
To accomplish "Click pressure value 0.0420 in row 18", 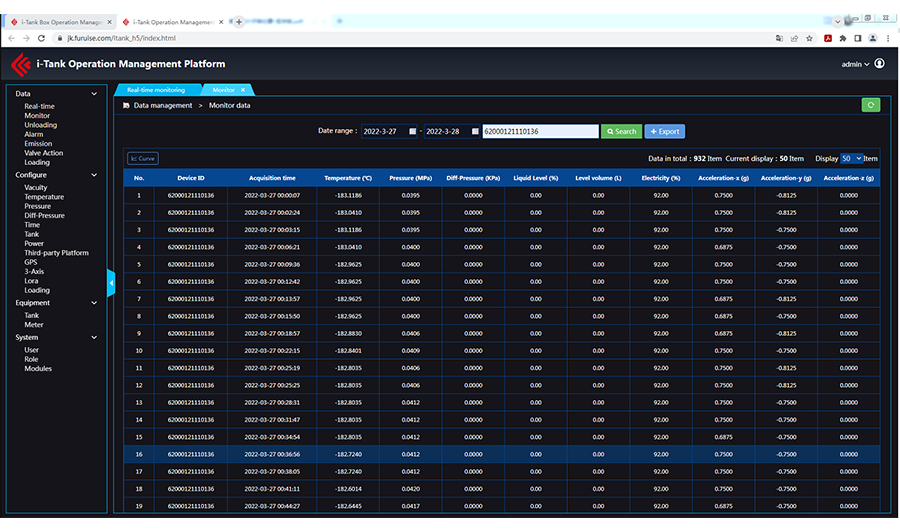I will (x=410, y=489).
